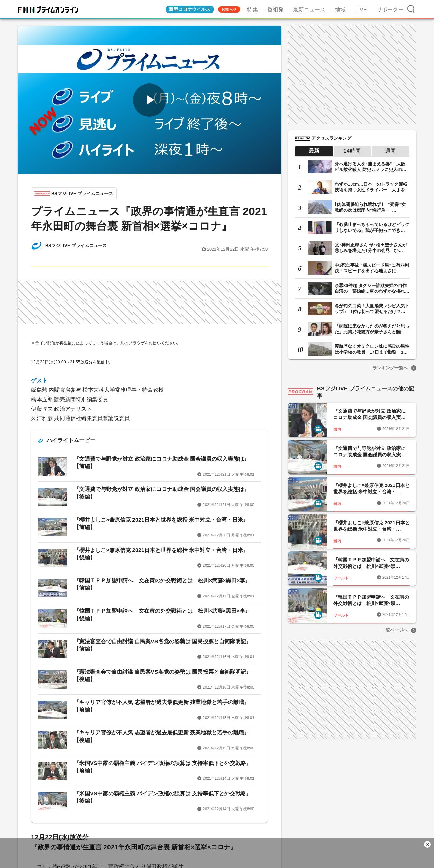Image resolution: width=434 pixels, height=868 pixels.
Task: Open 新型コロナウイルス section
Action: pos(190,9)
